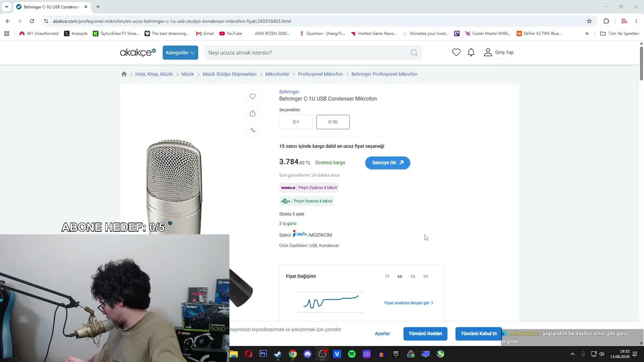Go to Hobi, Kitap, Müzik breadcrumb
The width and height of the screenshot is (644, 362).
pos(154,74)
